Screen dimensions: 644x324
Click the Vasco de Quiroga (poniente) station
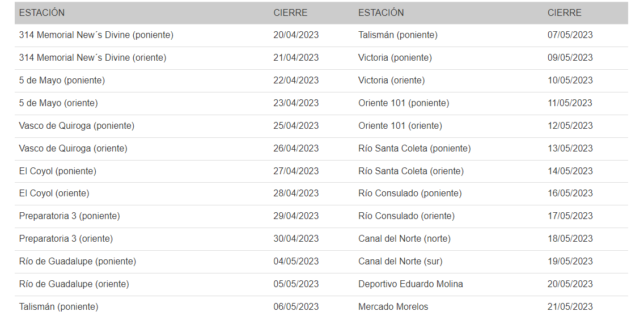pos(77,126)
